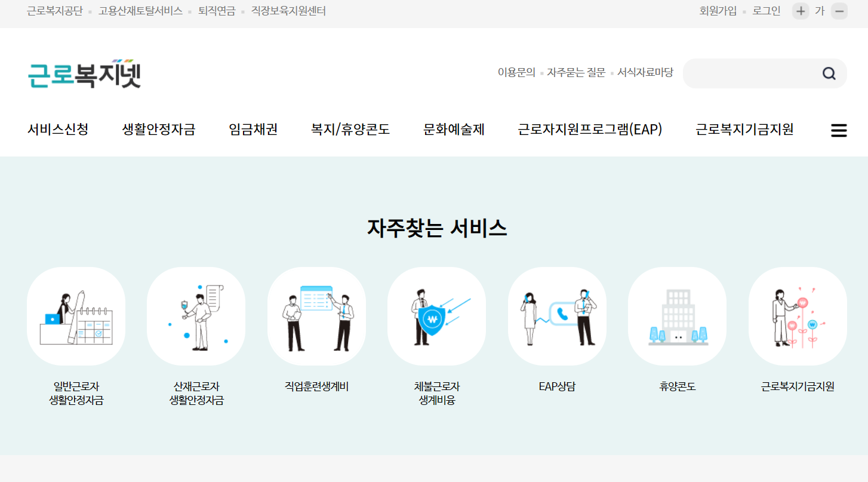Click inside the search input field

752,73
